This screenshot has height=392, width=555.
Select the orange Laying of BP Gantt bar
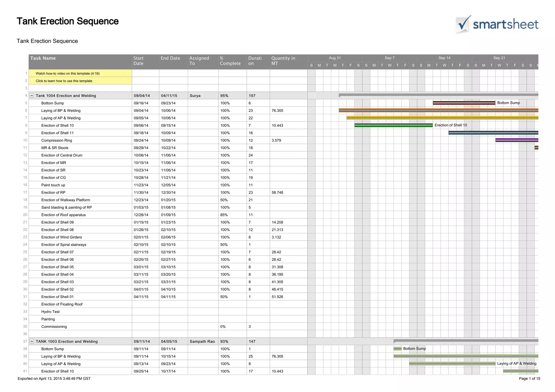tap(438, 110)
